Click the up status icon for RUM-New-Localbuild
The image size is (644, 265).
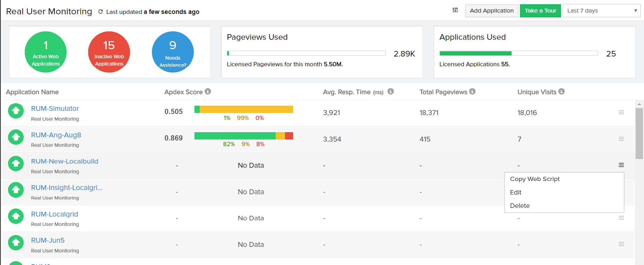tap(16, 164)
